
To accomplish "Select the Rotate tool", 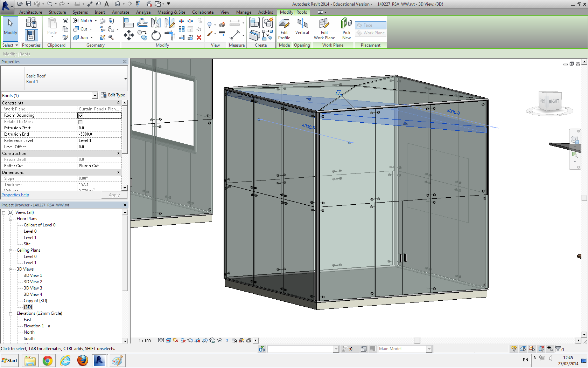I will click(x=156, y=35).
